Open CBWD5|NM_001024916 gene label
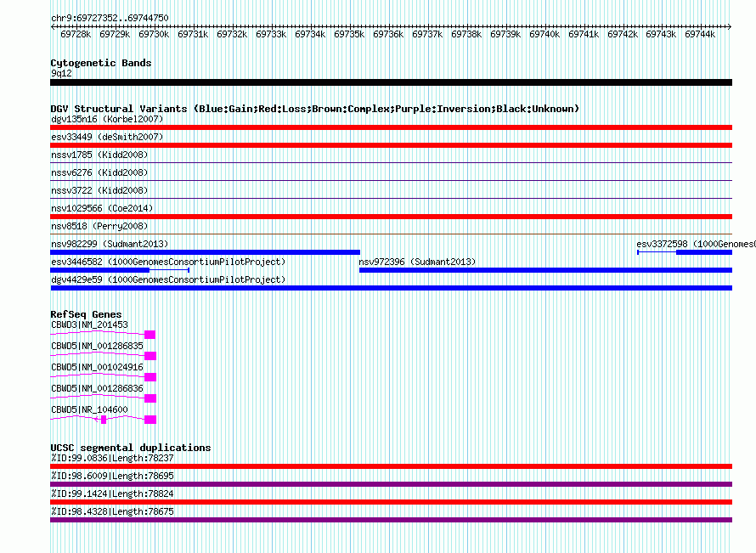 tap(98, 367)
